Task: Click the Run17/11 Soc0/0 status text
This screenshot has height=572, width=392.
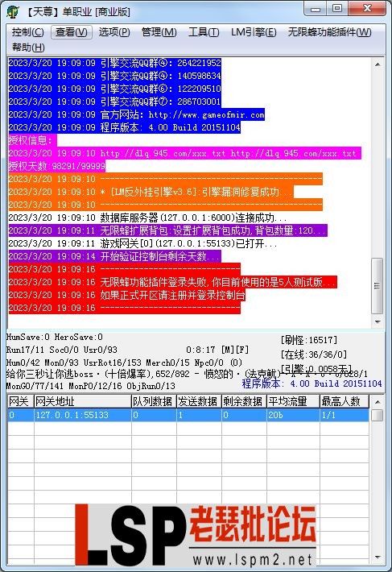Action: point(61,350)
